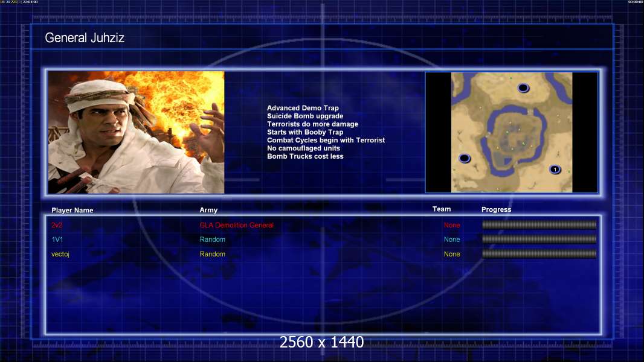Select the top start position marker on map
The height and width of the screenshot is (362, 644).
[523, 87]
